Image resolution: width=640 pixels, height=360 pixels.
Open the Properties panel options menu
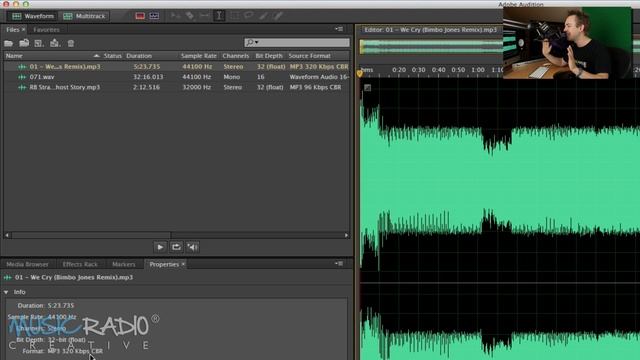pos(339,264)
